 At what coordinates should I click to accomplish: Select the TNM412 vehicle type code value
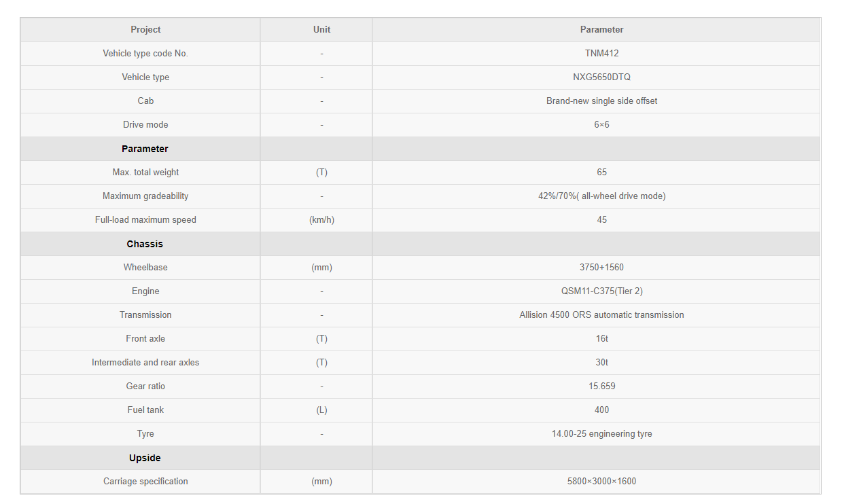(x=601, y=53)
